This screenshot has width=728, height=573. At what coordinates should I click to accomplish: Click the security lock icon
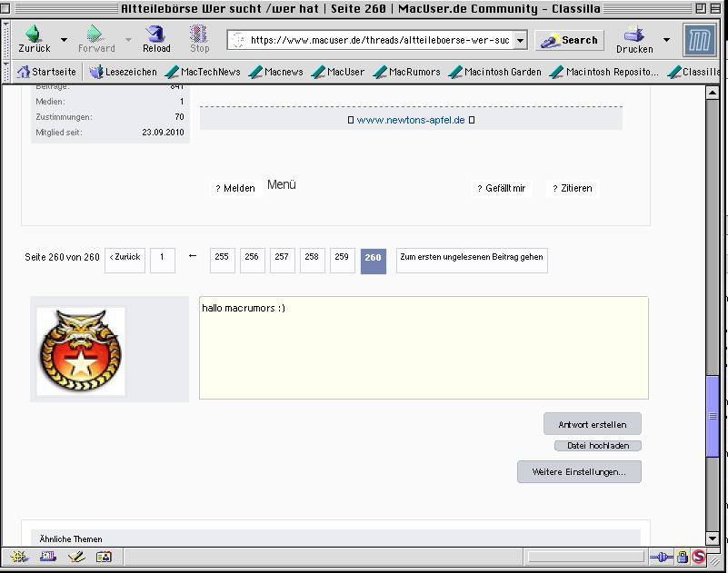click(682, 557)
